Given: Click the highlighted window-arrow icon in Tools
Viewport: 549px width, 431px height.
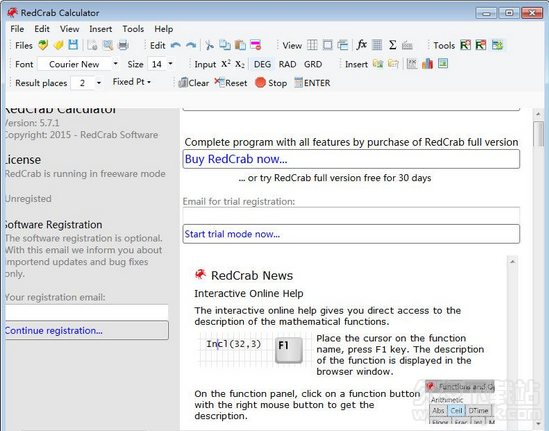Looking at the screenshot, I should coord(497,45).
